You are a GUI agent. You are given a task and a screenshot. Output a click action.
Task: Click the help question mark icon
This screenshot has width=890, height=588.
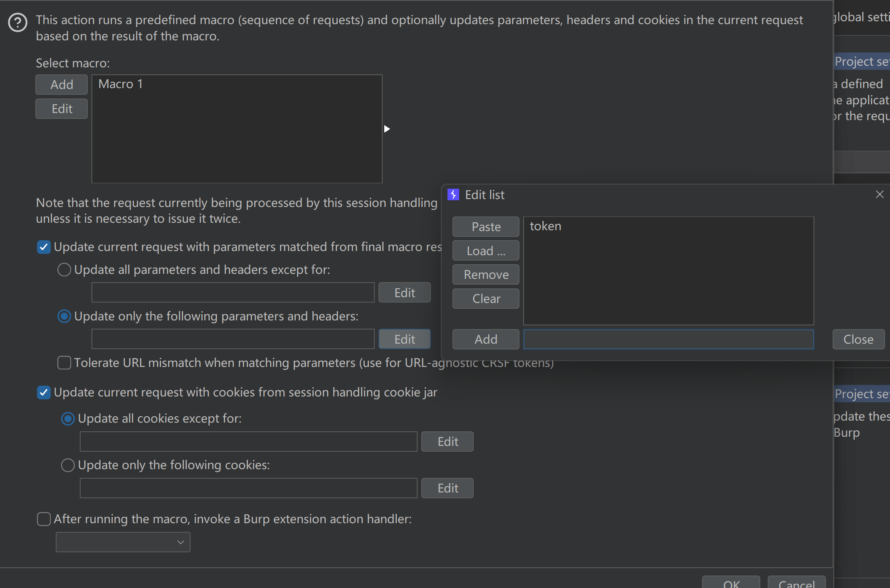point(18,22)
